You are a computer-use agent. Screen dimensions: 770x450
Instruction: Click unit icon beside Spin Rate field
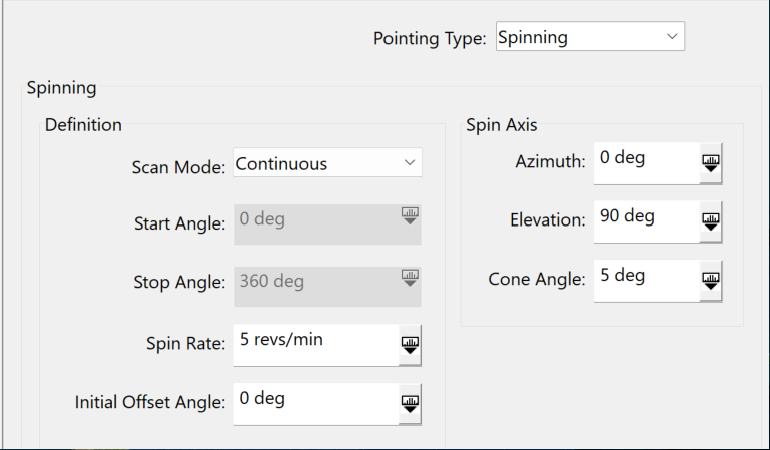(410, 344)
